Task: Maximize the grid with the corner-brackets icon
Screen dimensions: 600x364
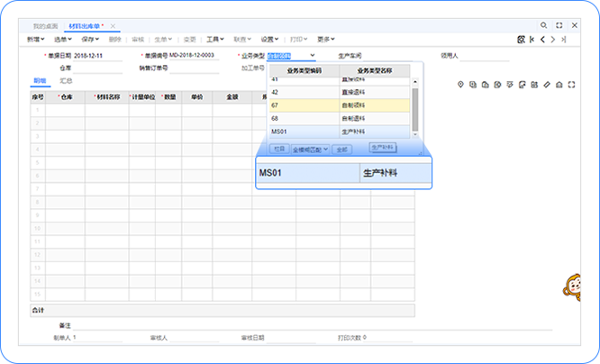Action: pos(571,85)
